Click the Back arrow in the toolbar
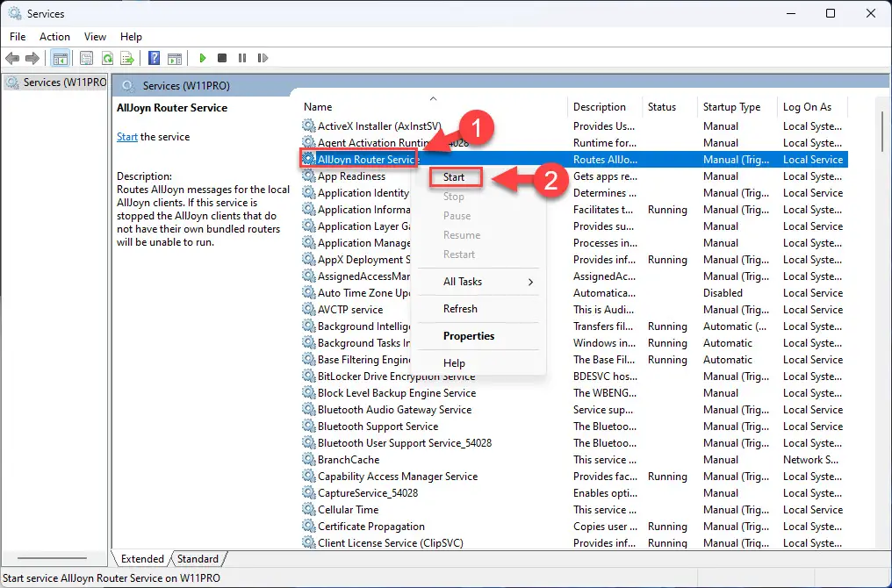The width and height of the screenshot is (892, 588). [12, 58]
